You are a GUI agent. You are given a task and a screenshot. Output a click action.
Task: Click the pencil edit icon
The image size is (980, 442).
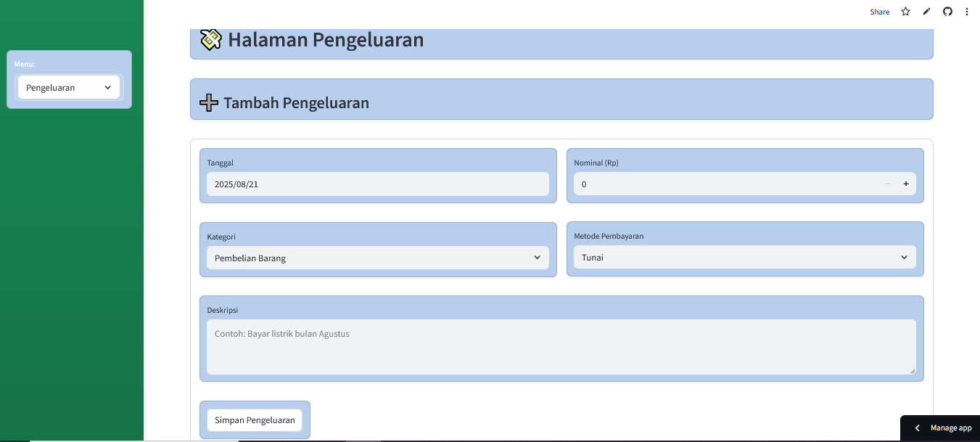(926, 12)
